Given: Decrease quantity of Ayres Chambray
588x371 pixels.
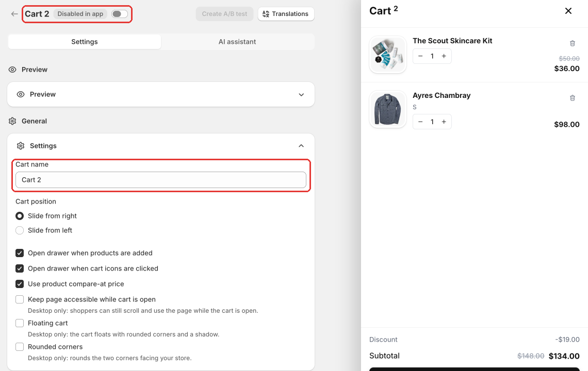Looking at the screenshot, I should click(420, 122).
